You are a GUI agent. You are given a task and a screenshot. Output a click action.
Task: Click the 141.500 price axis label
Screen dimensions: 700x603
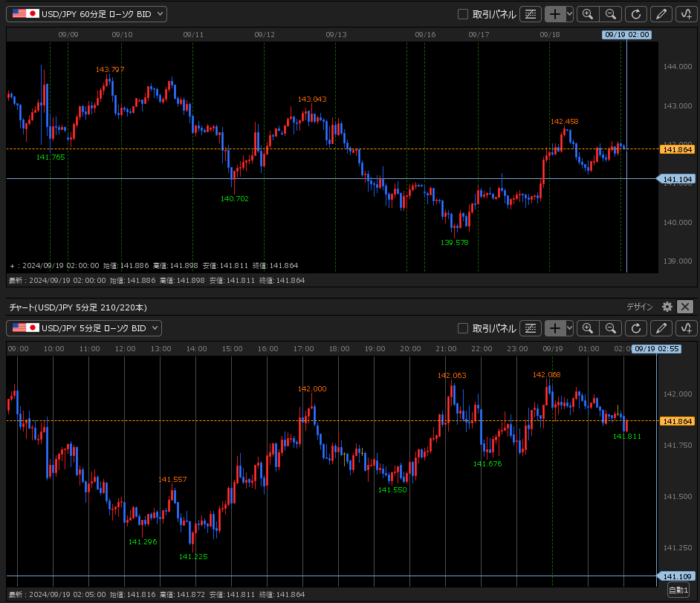(677, 496)
